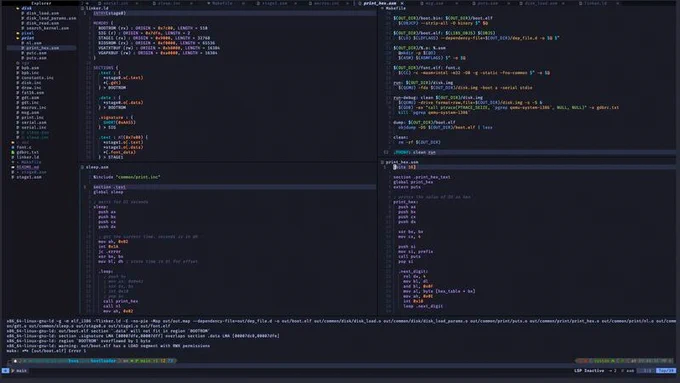Screen dimensions: 680x383
Task: Open disk_read.asm in Explorer
Action: coord(42,23)
